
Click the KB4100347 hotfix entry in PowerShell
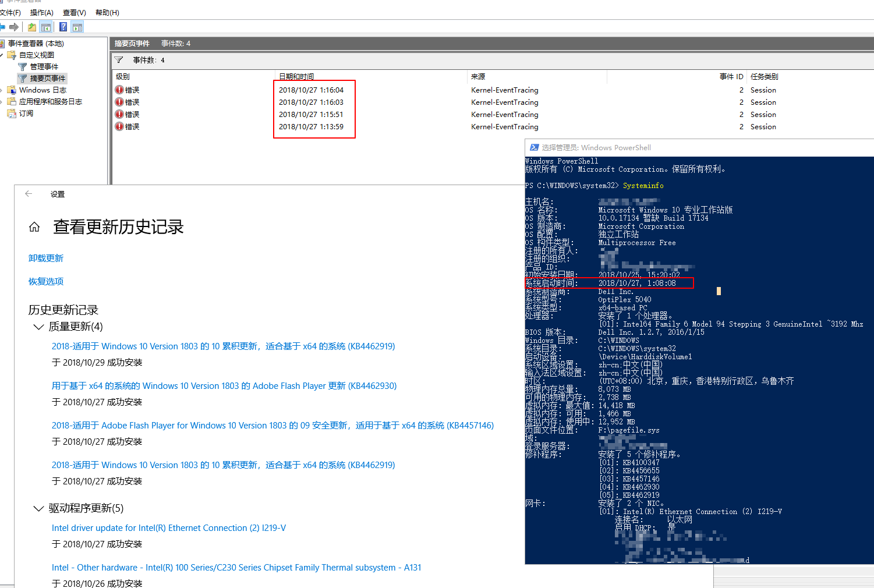[x=641, y=462]
